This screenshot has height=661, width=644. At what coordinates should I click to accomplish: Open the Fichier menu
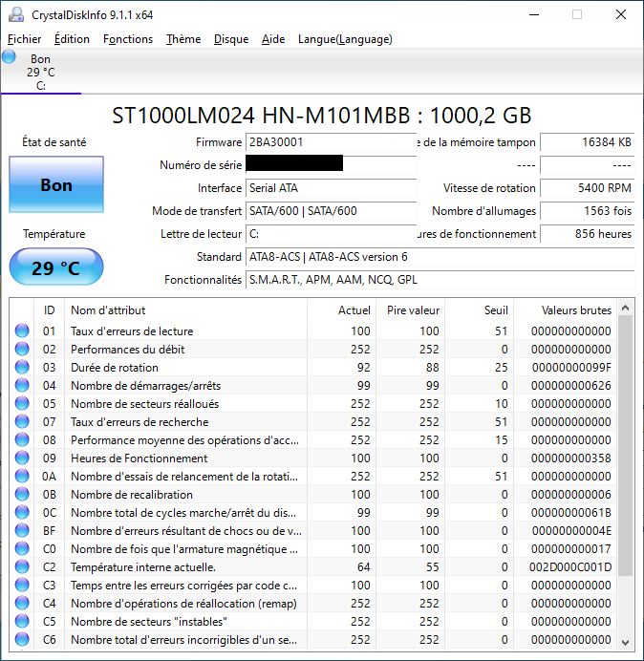25,39
